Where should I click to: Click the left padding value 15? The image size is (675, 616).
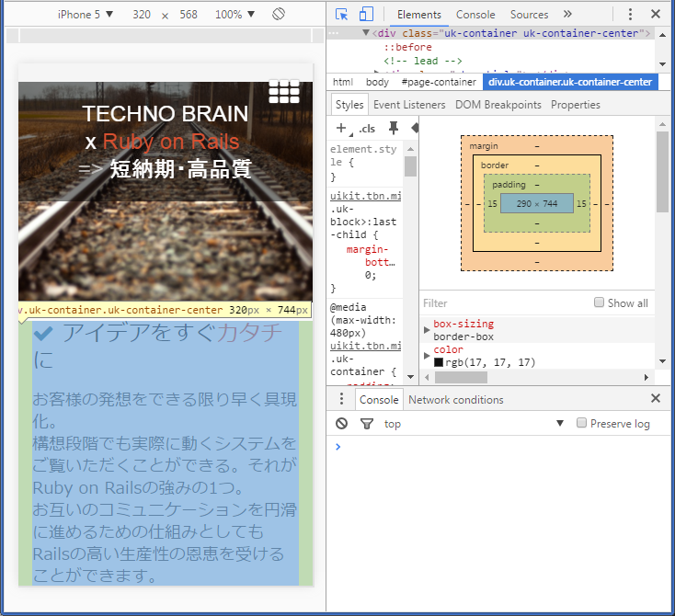492,203
